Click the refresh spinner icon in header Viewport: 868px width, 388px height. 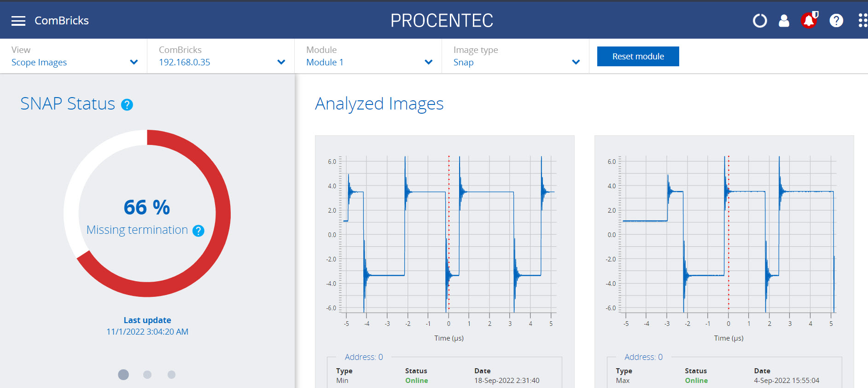click(760, 21)
